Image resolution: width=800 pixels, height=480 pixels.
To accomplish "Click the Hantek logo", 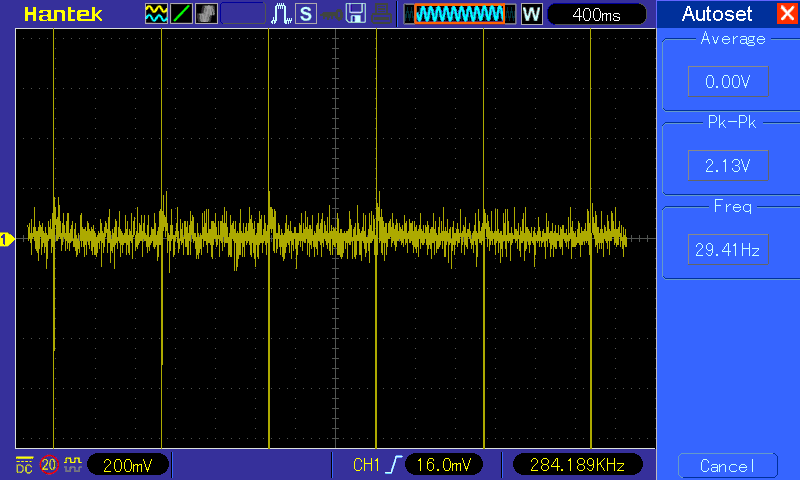I will click(63, 14).
